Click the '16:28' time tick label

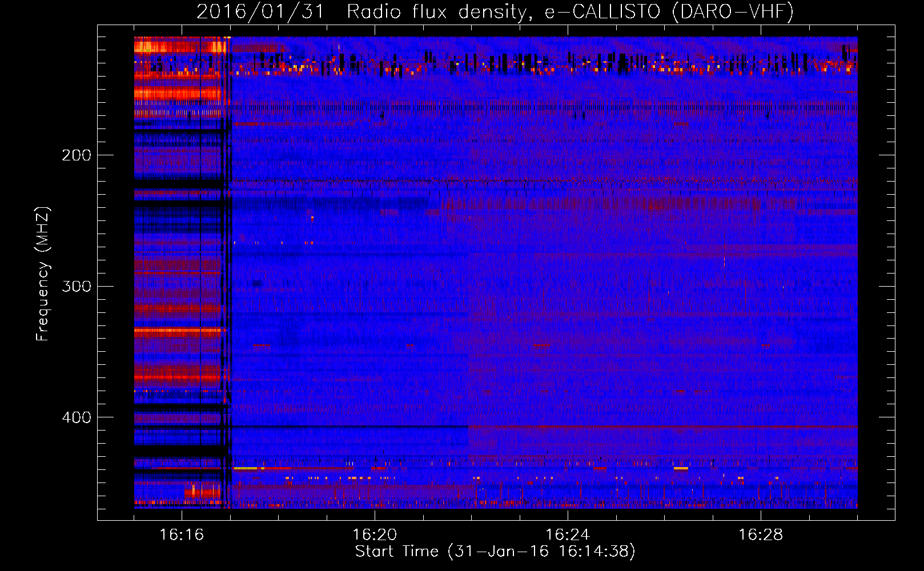pos(761,534)
